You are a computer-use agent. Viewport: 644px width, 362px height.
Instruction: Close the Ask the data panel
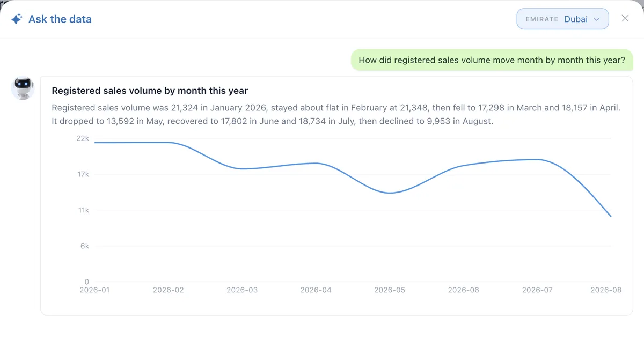625,18
